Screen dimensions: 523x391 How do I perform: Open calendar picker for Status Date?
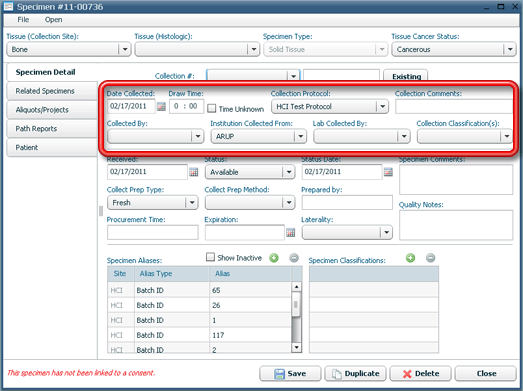click(x=388, y=172)
